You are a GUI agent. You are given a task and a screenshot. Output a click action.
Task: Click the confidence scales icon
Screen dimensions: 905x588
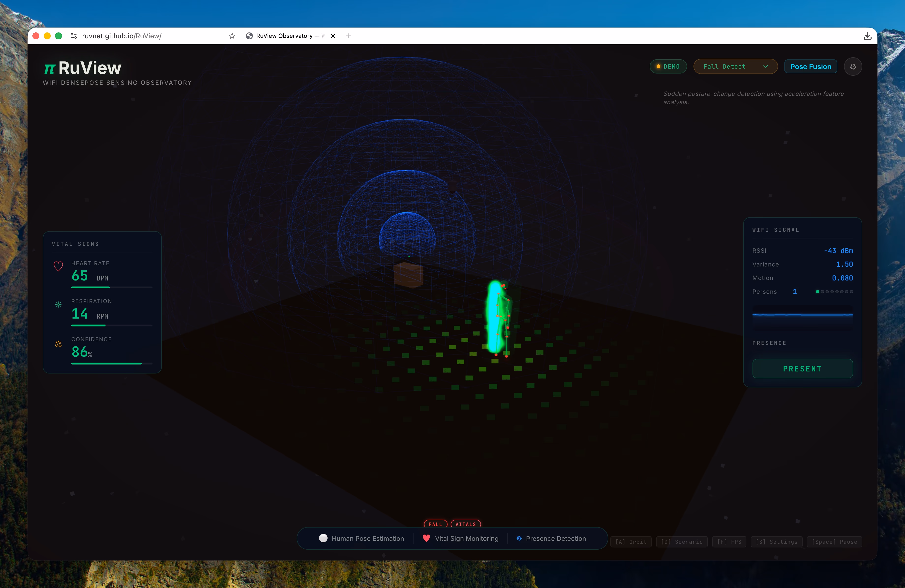(x=58, y=344)
